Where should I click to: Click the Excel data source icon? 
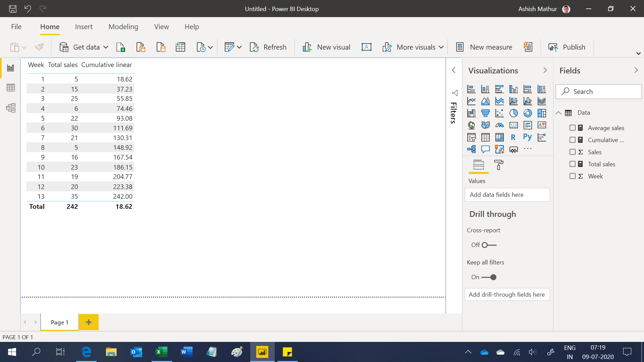120,47
